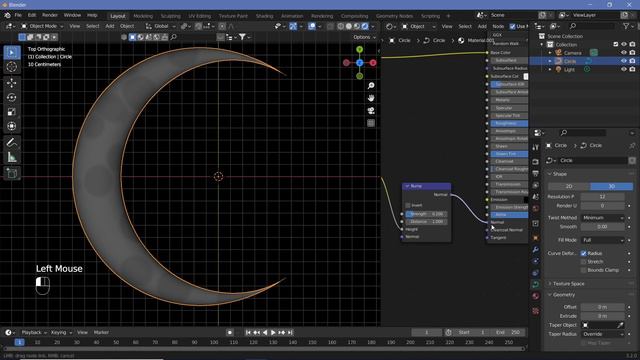Hide the Light object in outliner

(x=624, y=69)
